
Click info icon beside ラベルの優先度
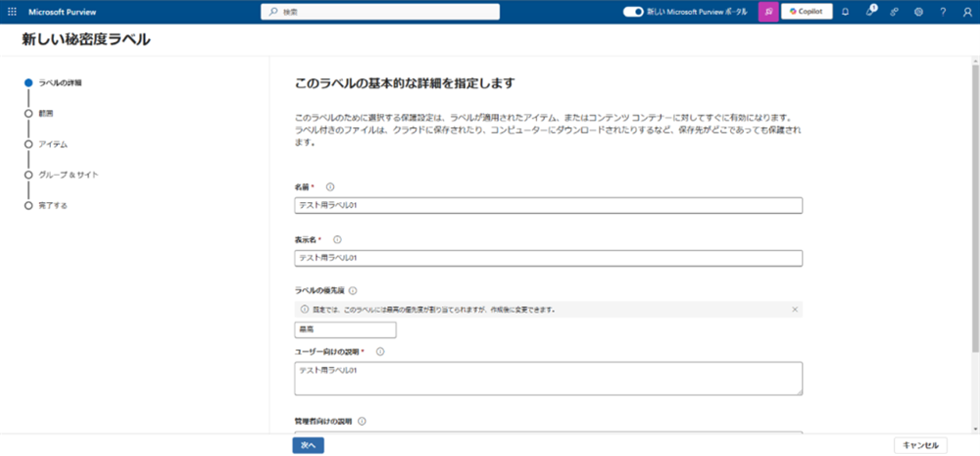point(353,290)
